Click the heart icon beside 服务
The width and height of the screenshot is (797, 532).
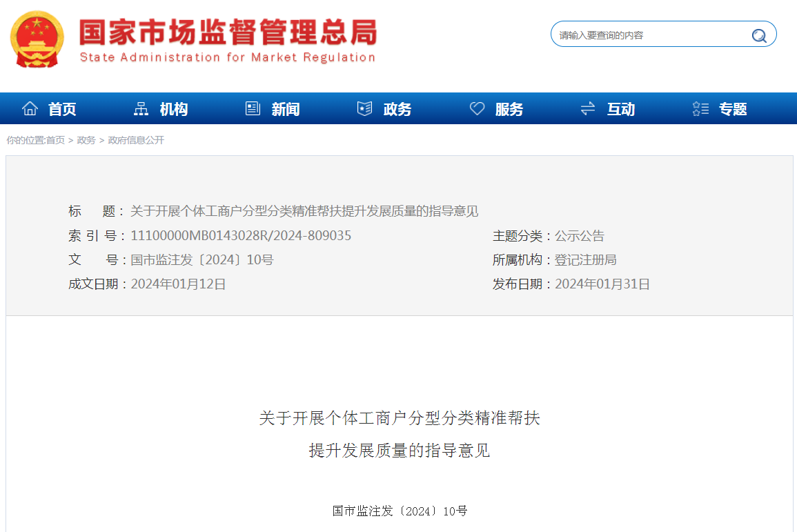477,108
